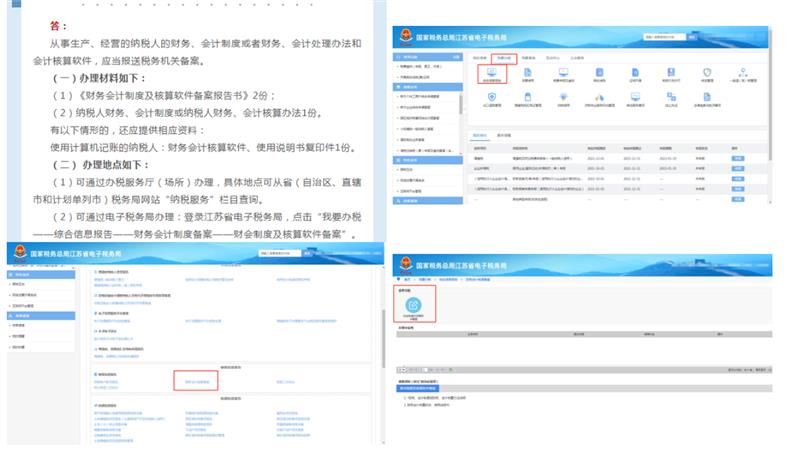
Task: Click the blue round edit icon for 财务会计制度备案
Action: 415,306
